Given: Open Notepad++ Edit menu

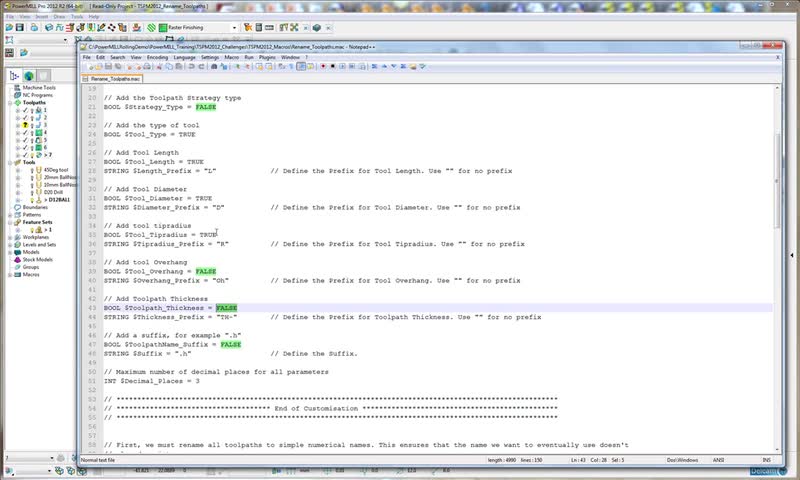Looking at the screenshot, I should point(101,57).
